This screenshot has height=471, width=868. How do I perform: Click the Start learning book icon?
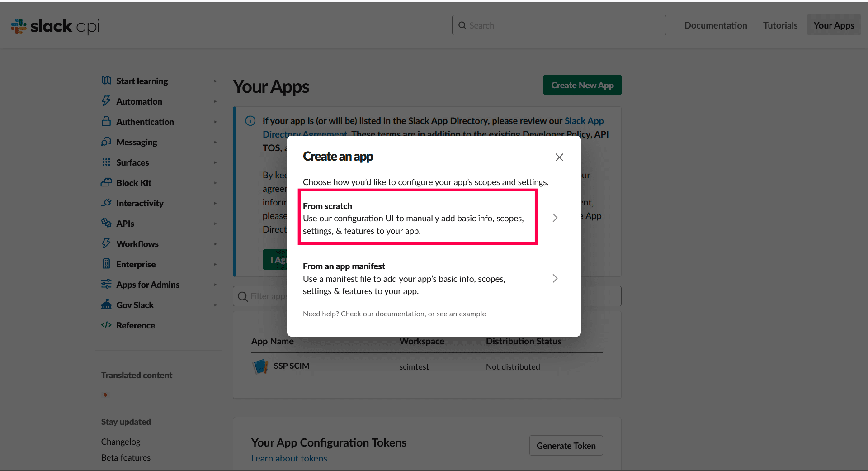(x=106, y=81)
